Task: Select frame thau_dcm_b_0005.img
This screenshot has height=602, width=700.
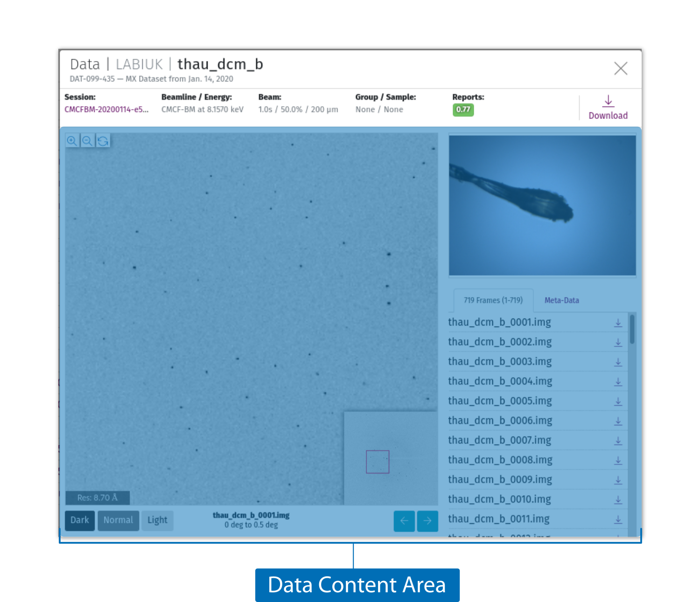Action: pyautogui.click(x=500, y=401)
